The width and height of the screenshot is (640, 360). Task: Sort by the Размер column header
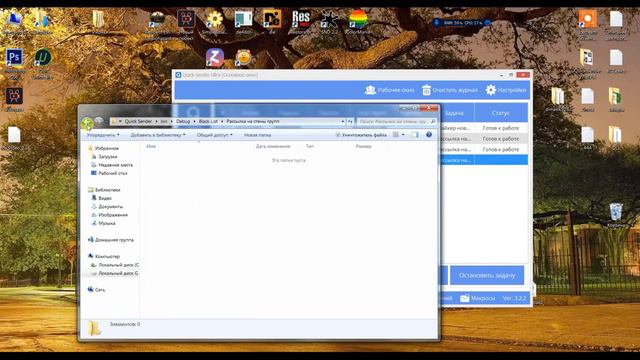pos(363,146)
